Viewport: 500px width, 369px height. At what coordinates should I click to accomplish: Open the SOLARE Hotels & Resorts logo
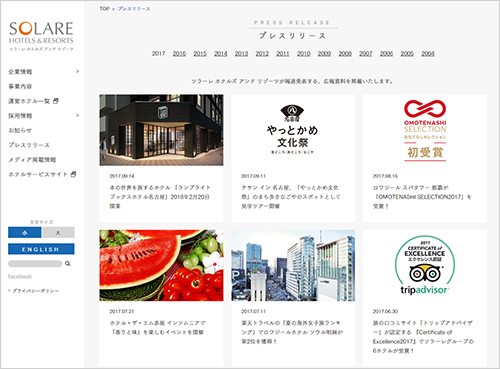(41, 36)
